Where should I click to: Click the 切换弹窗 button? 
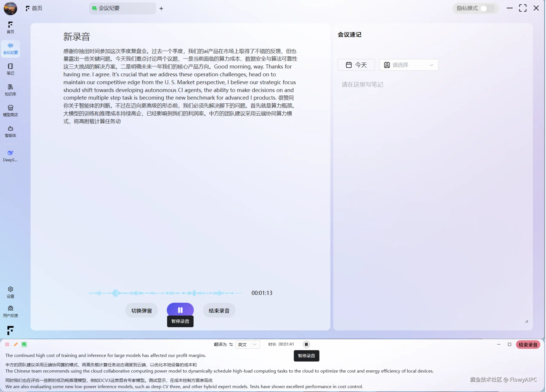(142, 310)
